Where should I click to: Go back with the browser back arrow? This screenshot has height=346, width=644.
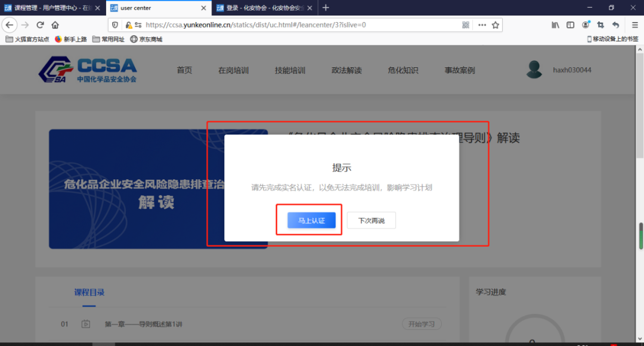tap(10, 25)
